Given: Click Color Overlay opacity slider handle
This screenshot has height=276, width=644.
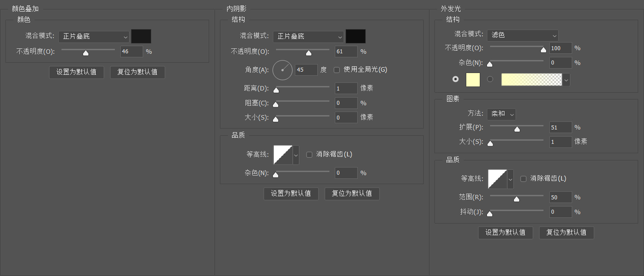Looking at the screenshot, I should (x=86, y=53).
